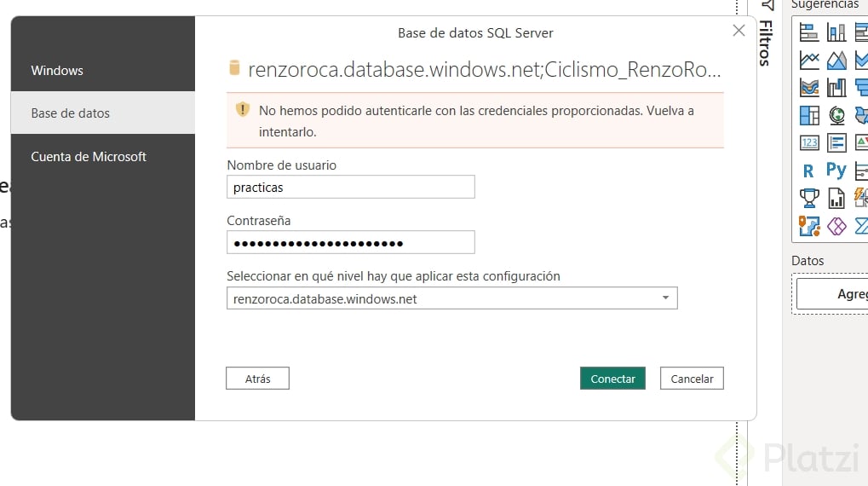This screenshot has width=868, height=486.
Task: Select the card visual with 123
Action: [x=808, y=142]
